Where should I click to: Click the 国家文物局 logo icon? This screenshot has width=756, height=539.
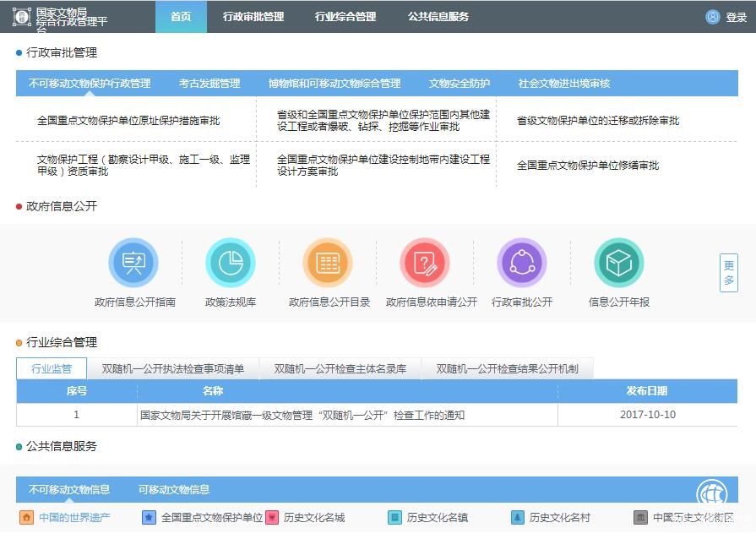(22, 17)
